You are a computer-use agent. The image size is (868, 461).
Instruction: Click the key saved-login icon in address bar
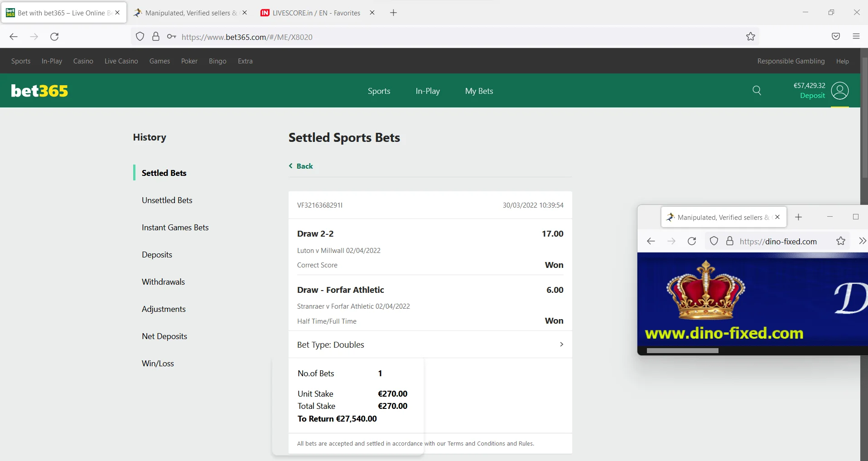pyautogui.click(x=171, y=37)
